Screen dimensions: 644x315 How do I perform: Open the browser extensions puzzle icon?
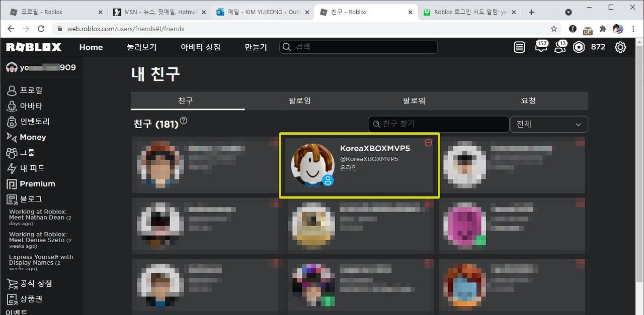(x=603, y=29)
